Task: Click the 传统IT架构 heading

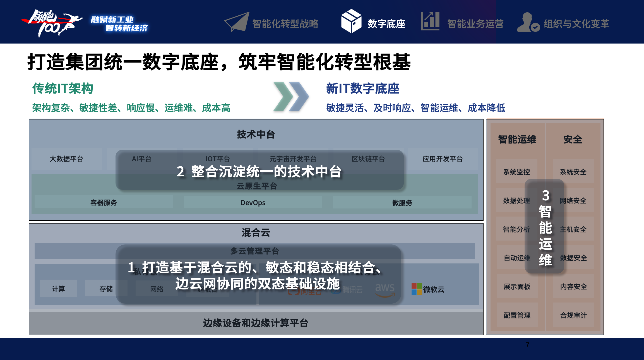Action: pyautogui.click(x=63, y=88)
